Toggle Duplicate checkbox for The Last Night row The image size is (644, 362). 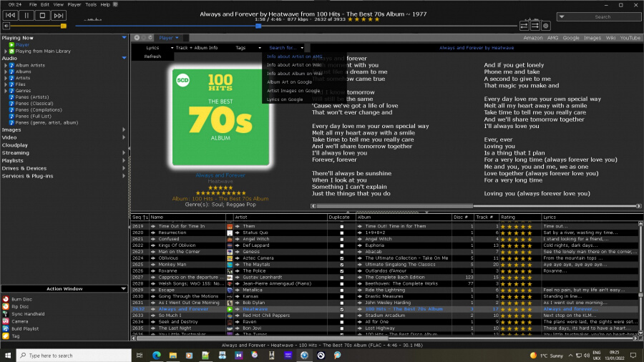(342, 328)
